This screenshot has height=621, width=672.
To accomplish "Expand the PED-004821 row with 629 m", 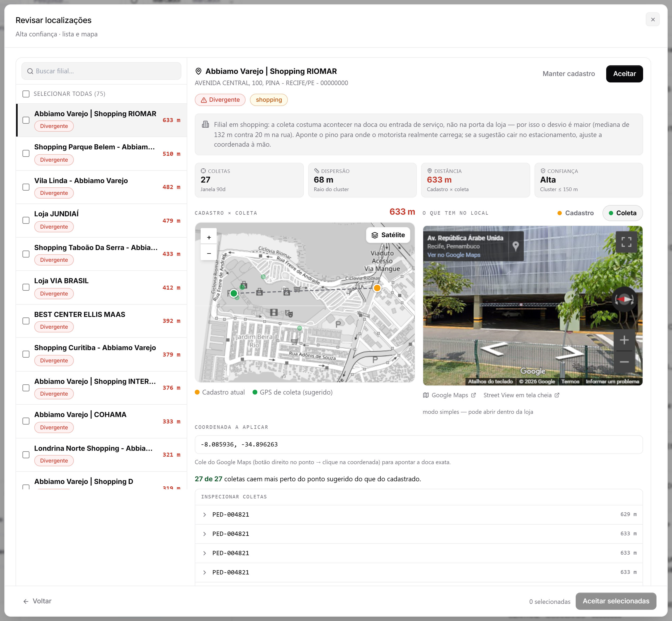I will click(418, 514).
